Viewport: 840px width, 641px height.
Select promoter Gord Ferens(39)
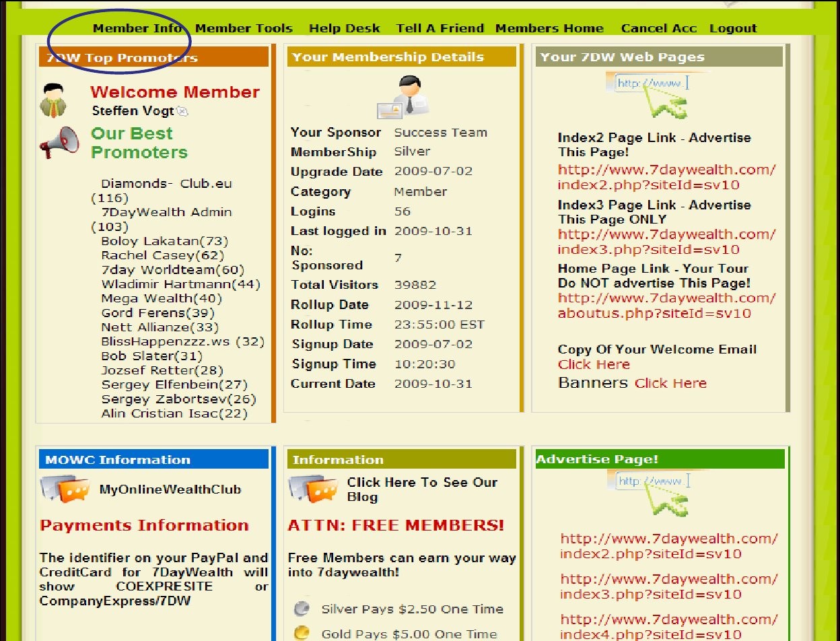pyautogui.click(x=158, y=313)
